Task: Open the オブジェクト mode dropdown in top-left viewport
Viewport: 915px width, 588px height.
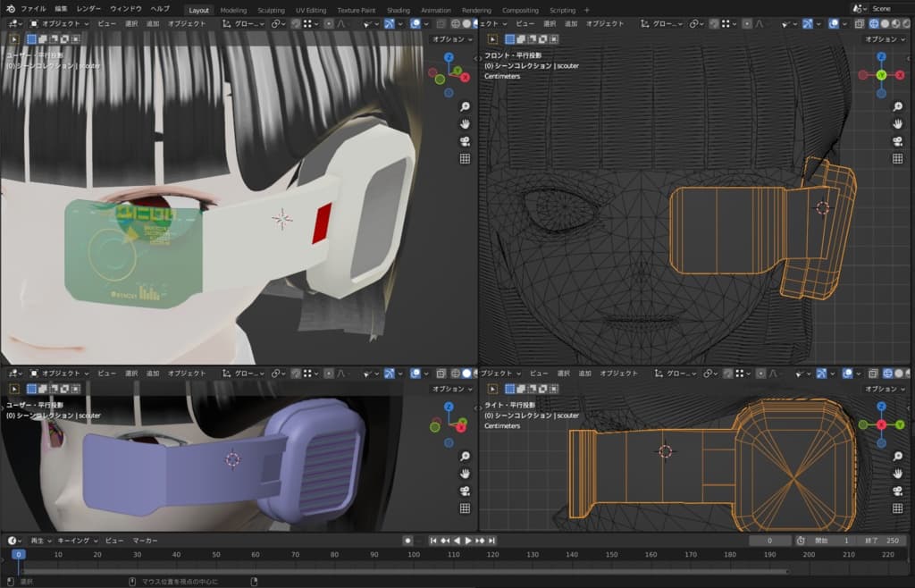Action: coord(58,23)
